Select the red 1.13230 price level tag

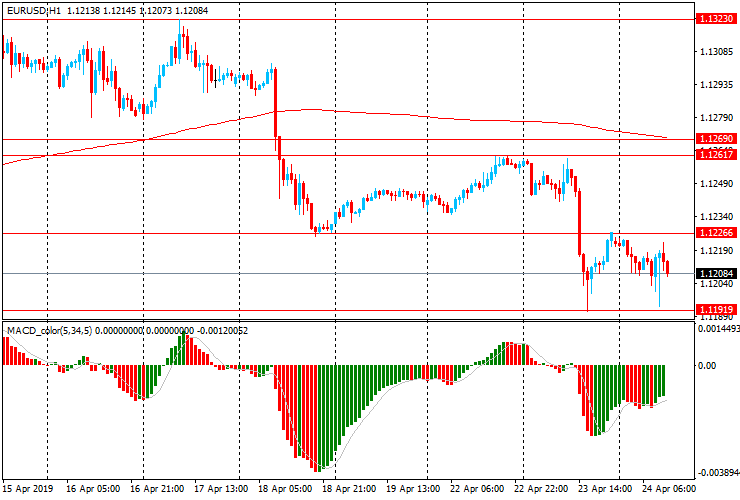[x=716, y=19]
